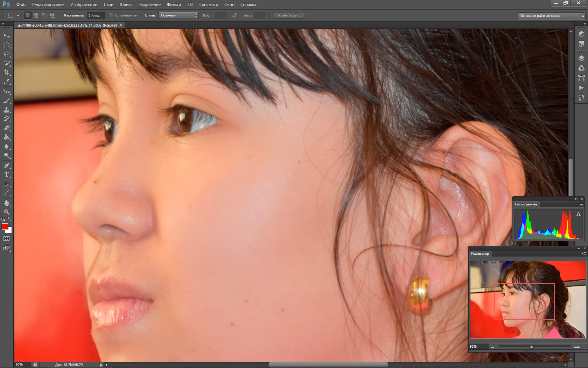
Task: Click the red foreground color swatch
Action: (5, 226)
